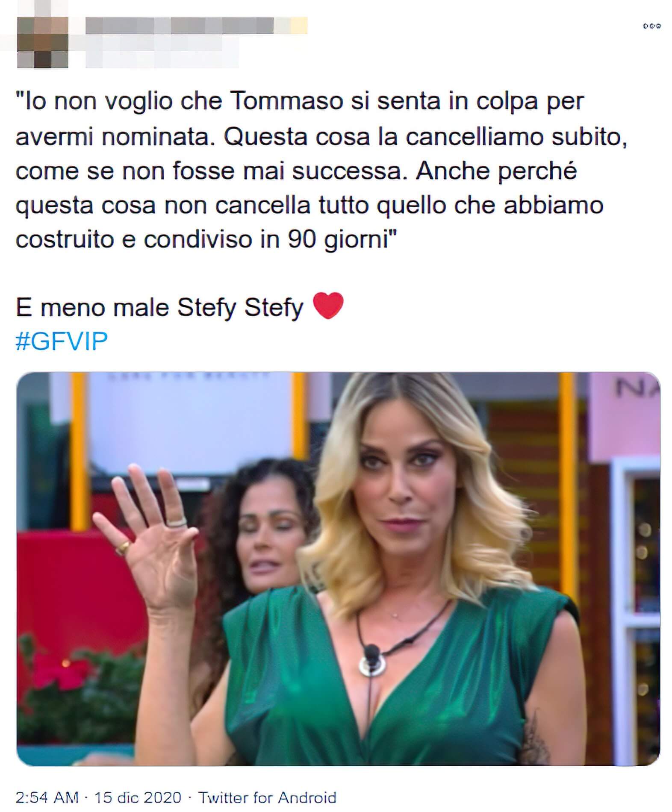Click the blurred profile avatar picture

43,42
